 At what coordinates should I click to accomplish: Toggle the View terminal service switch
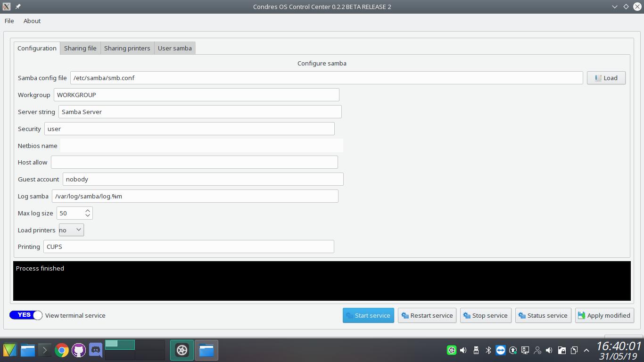pos(26,315)
